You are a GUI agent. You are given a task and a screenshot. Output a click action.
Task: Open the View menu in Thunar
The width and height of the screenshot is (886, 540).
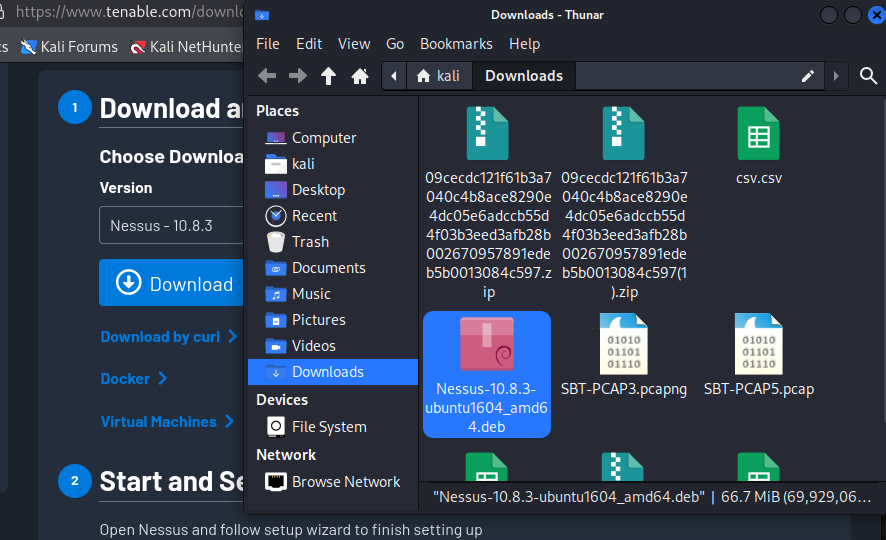[x=354, y=44]
